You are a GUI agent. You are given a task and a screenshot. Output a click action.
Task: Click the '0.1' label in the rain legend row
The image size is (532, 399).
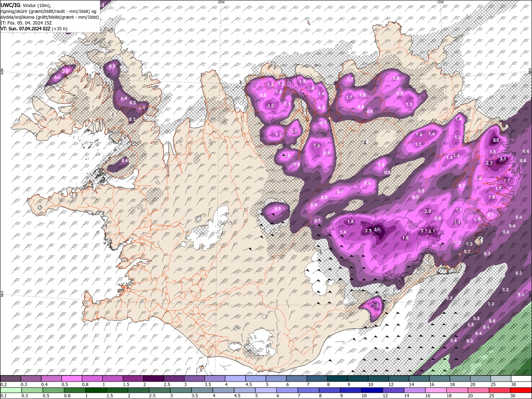3,396
